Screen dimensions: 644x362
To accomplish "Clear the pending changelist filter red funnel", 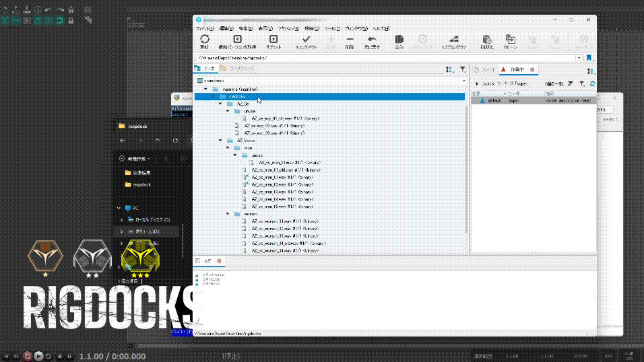I will [x=571, y=83].
